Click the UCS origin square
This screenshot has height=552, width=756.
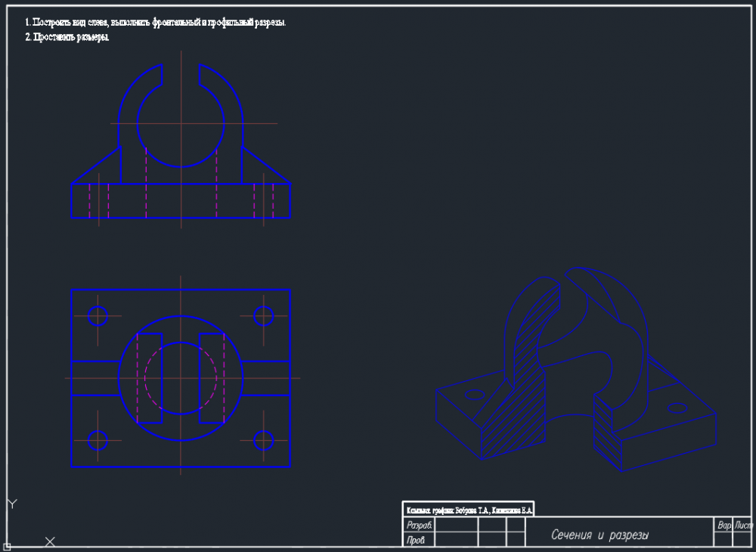(7, 546)
